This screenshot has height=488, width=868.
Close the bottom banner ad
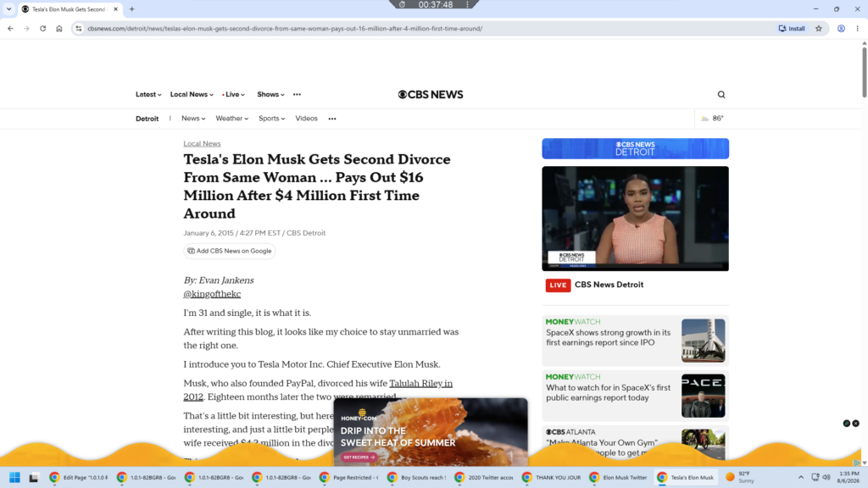[856, 424]
